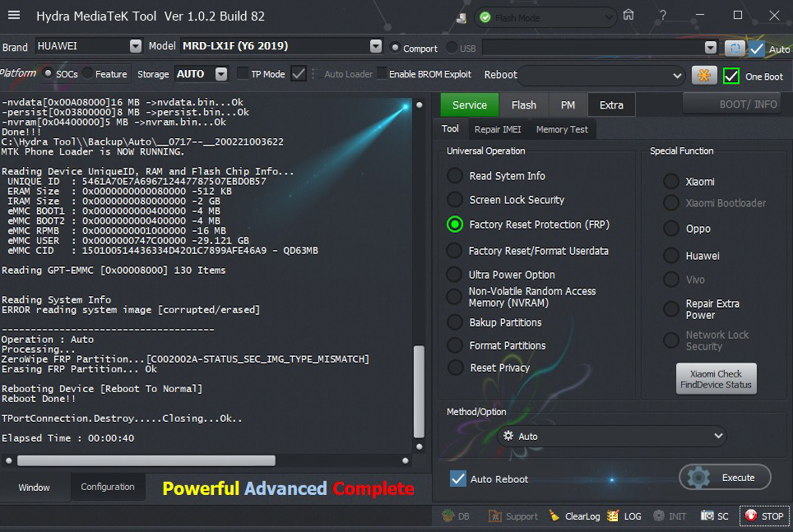This screenshot has width=793, height=532.
Task: Choose the Xiaomi special function
Action: coord(671,181)
